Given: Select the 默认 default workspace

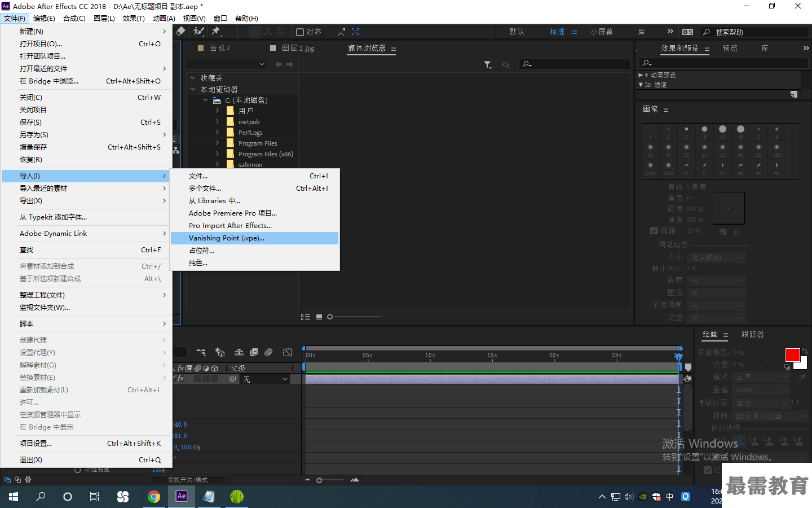Looking at the screenshot, I should tap(517, 32).
